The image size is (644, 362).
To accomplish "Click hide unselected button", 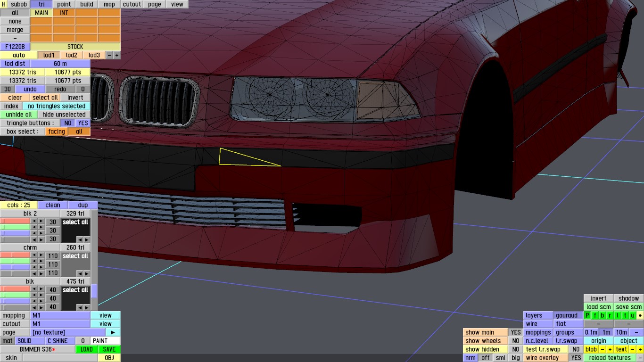I will (64, 115).
